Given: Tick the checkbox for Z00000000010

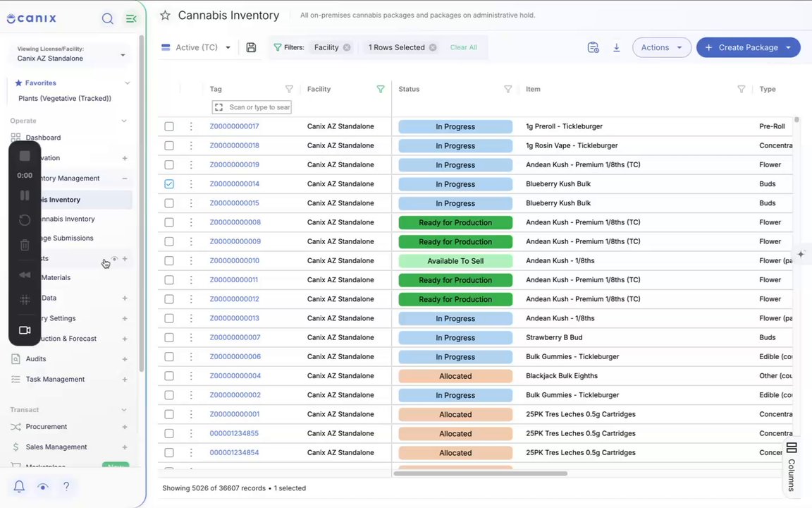Looking at the screenshot, I should pyautogui.click(x=169, y=261).
